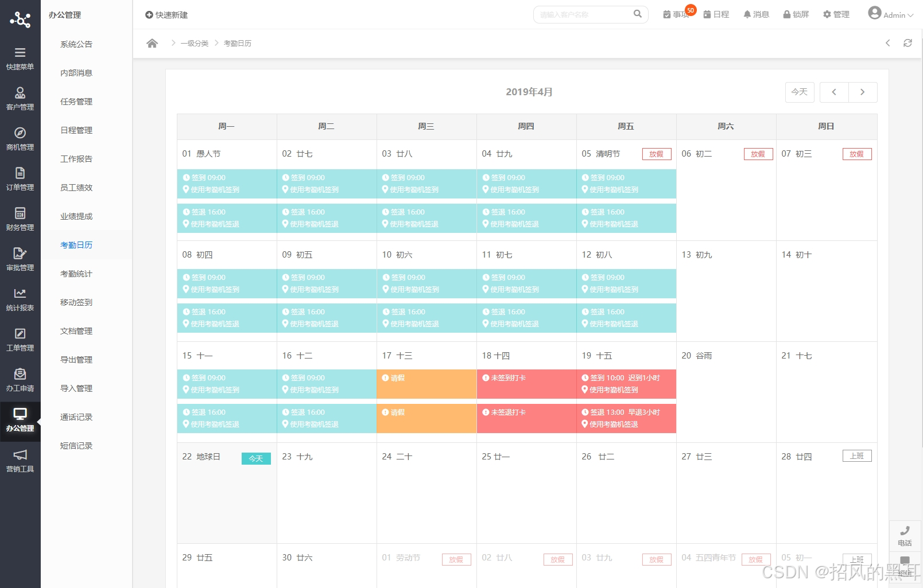This screenshot has height=588, width=923.
Task: Click 放假 tag on 06 初二
Action: click(758, 154)
